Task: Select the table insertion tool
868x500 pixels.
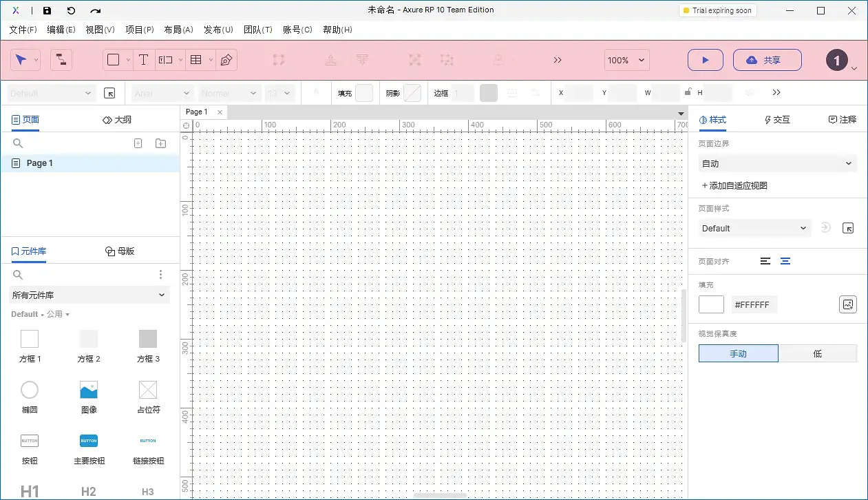Action: [x=196, y=60]
